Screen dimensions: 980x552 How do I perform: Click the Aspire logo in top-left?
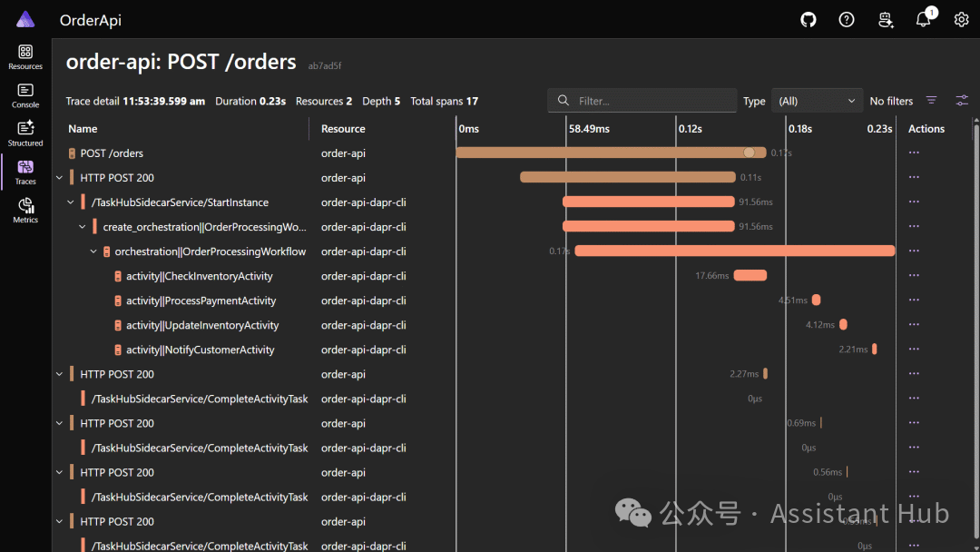tap(25, 19)
